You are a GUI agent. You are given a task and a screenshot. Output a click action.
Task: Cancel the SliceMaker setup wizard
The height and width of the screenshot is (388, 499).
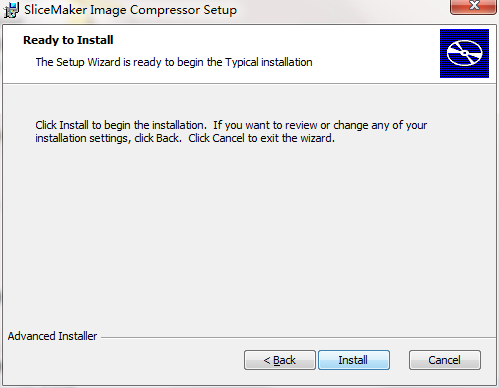(x=445, y=360)
